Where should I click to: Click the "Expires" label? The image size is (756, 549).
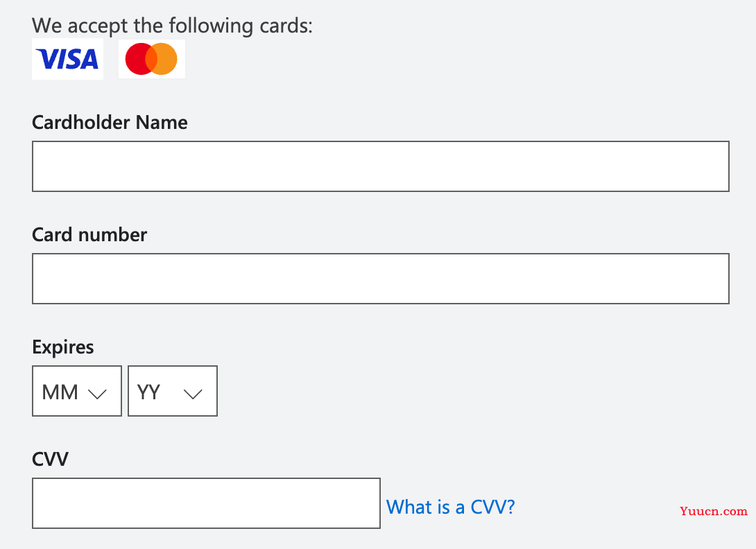coord(62,347)
